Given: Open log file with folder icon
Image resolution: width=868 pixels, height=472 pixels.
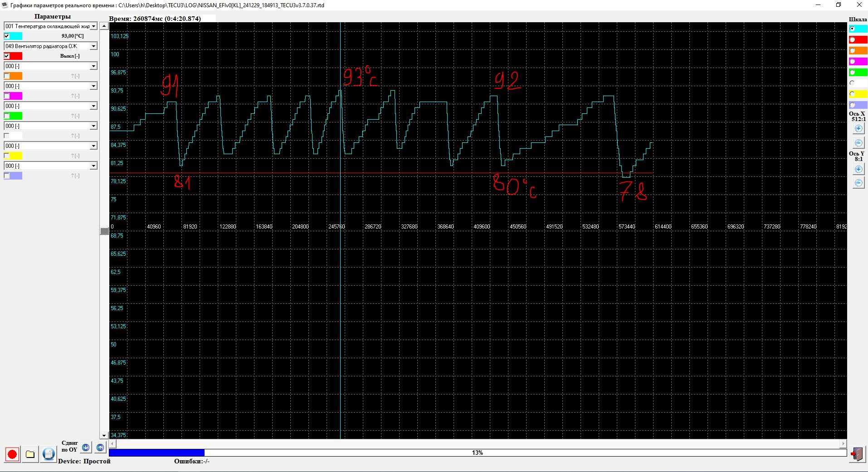Looking at the screenshot, I should (x=30, y=454).
